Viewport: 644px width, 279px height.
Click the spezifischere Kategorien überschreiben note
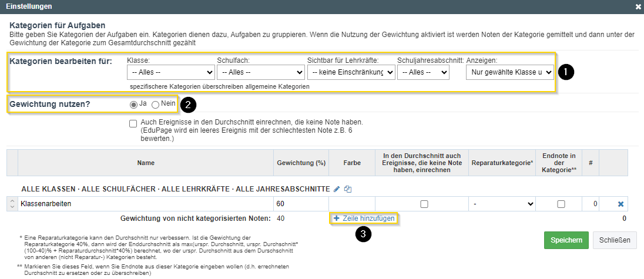[x=219, y=86]
